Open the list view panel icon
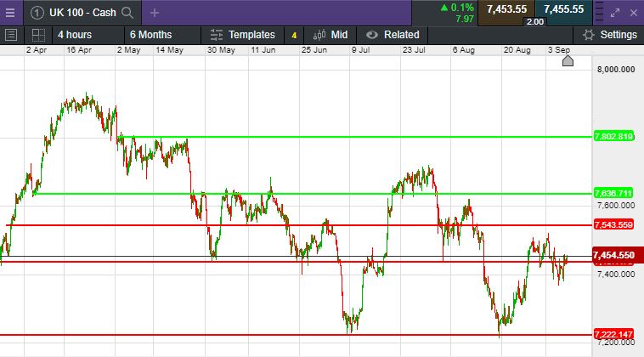The width and height of the screenshot is (644, 357). coord(11,35)
